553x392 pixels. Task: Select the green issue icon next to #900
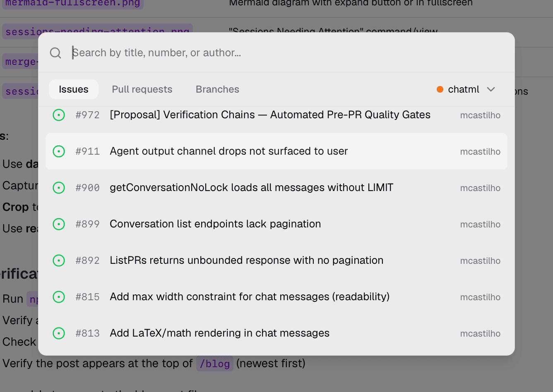[59, 188]
